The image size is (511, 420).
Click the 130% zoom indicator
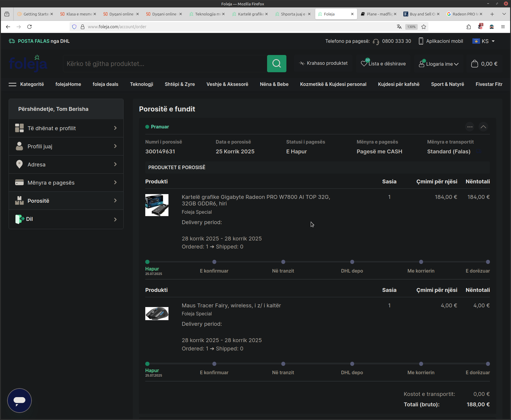[x=411, y=27]
